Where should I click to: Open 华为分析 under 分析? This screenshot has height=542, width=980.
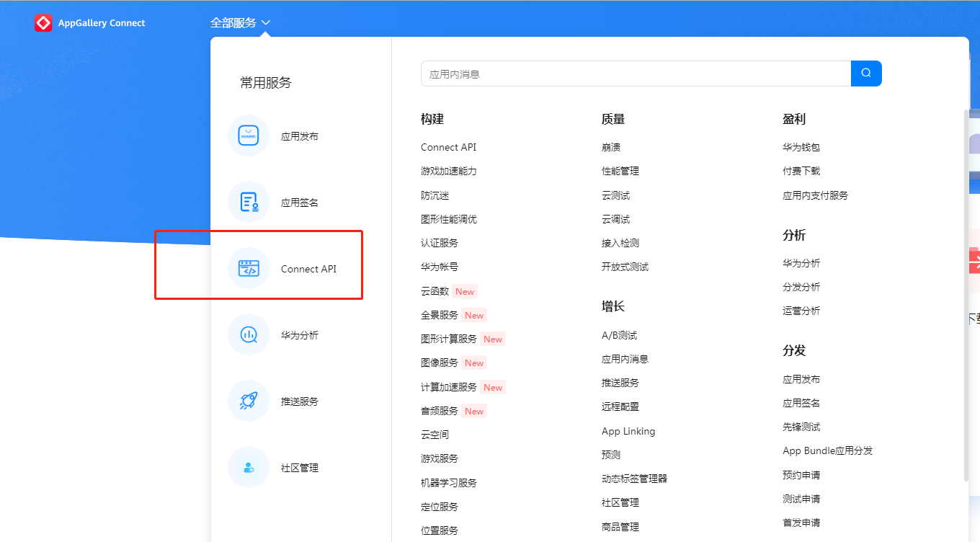tap(801, 263)
